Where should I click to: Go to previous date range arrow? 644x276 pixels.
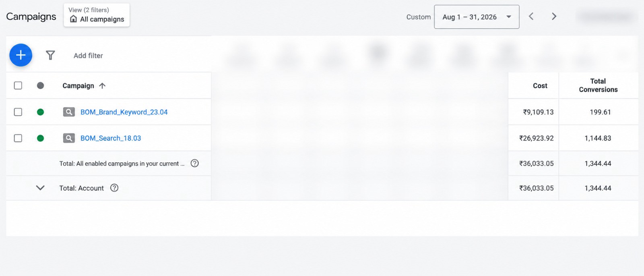[531, 17]
